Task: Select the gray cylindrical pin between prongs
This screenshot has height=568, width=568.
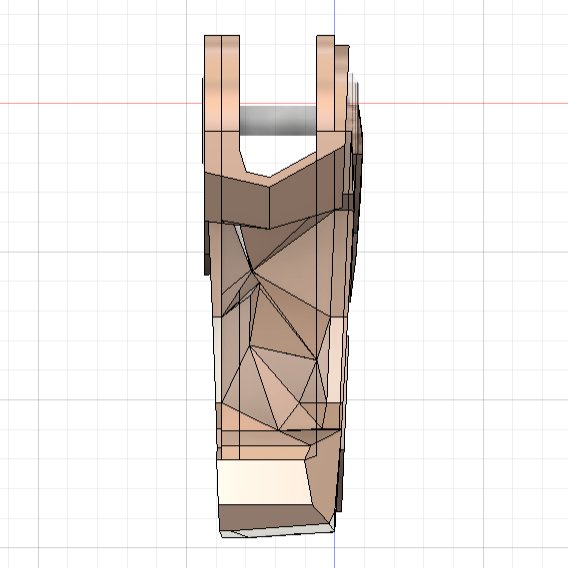Action: tap(278, 121)
